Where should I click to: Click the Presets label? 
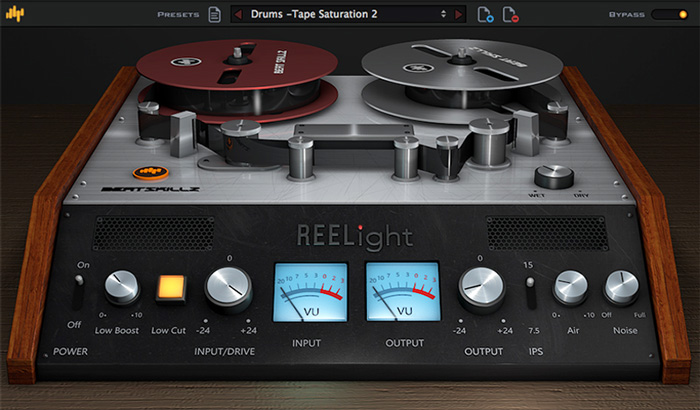(179, 15)
